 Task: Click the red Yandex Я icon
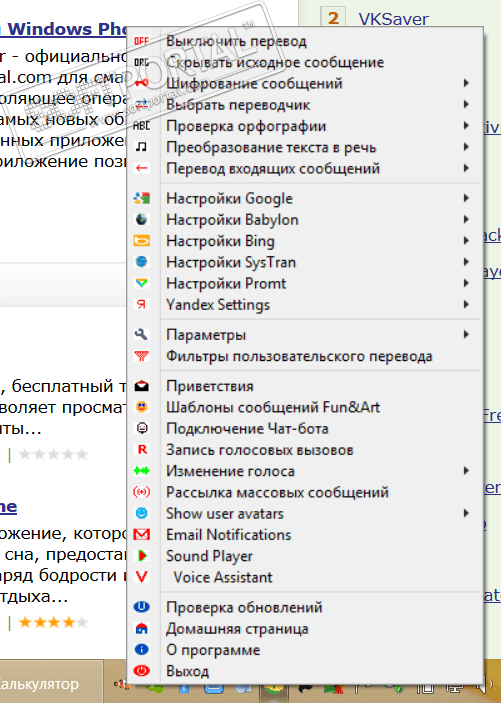pos(141,304)
